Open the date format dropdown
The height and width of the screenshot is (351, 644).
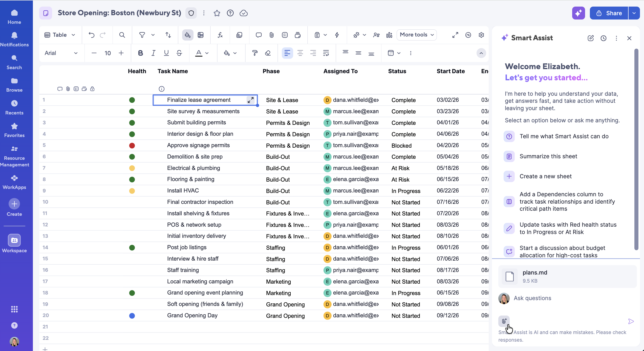(x=394, y=53)
